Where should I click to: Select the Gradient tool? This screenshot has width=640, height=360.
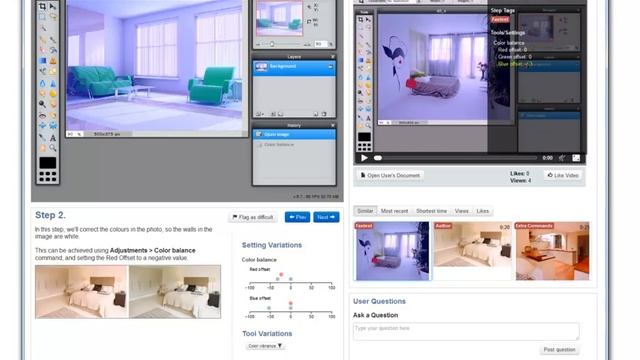pos(42,61)
